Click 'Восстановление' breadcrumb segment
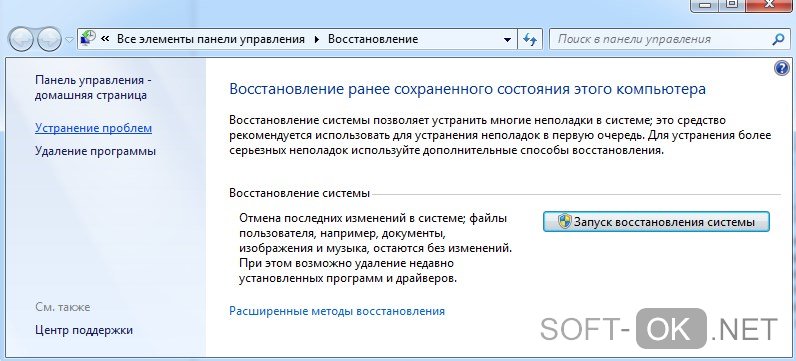The height and width of the screenshot is (361, 796). 373,39
